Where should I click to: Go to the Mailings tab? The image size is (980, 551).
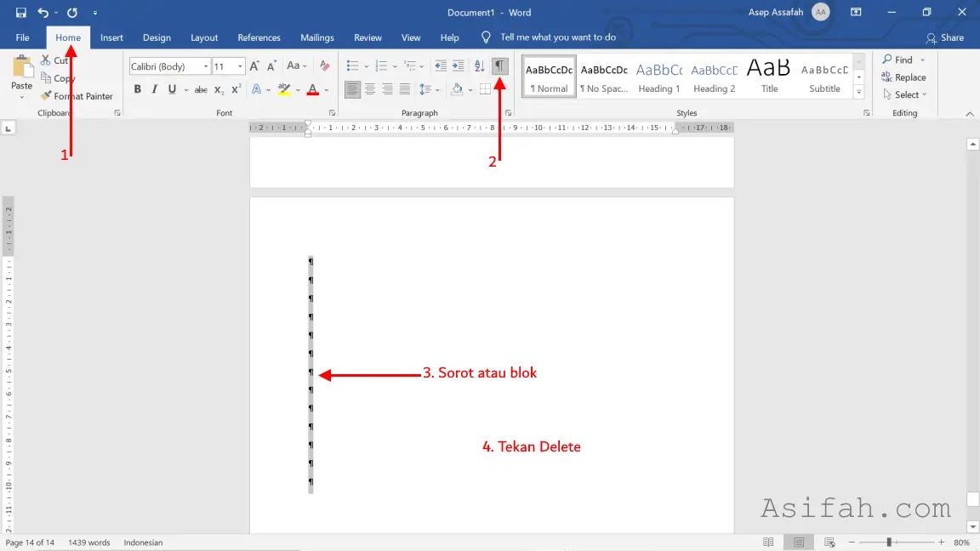pos(316,37)
